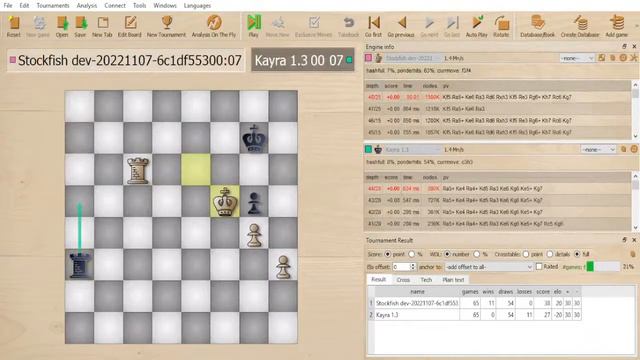Start a New Tournament from the toolbar
640x360 pixels.
click(x=166, y=26)
